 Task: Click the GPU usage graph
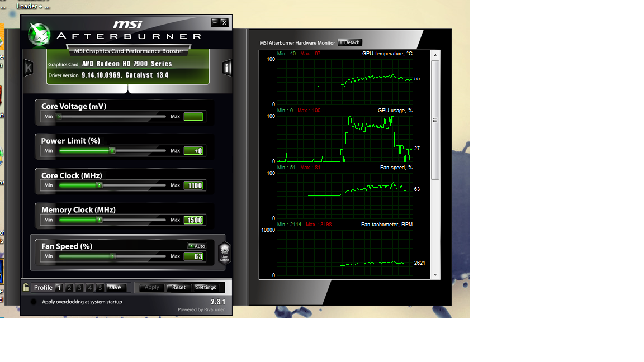coord(344,139)
